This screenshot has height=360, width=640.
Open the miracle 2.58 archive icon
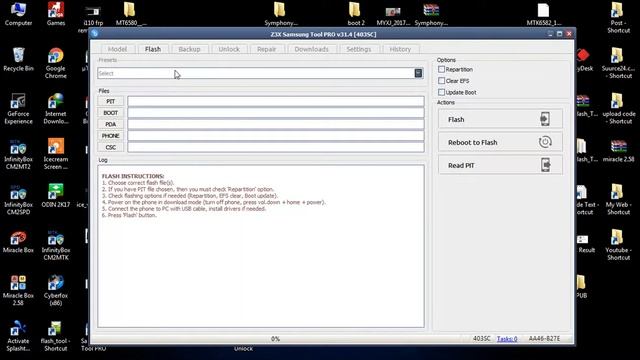point(618,151)
